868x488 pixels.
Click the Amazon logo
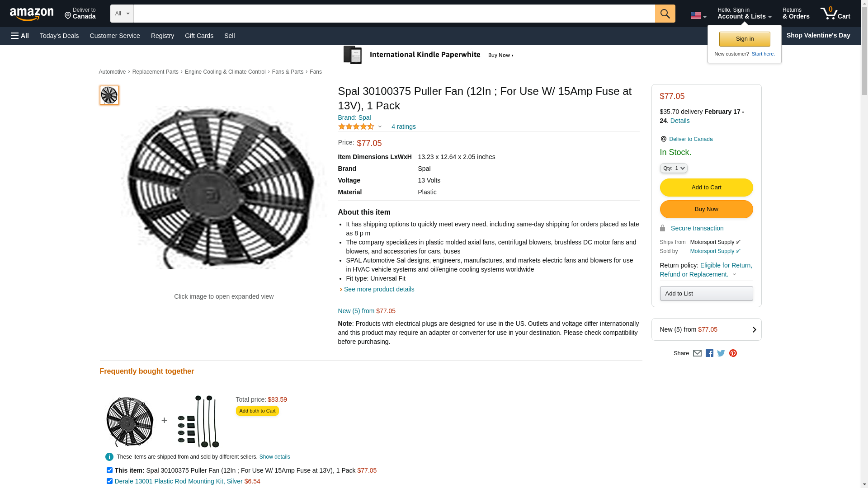[x=32, y=14]
